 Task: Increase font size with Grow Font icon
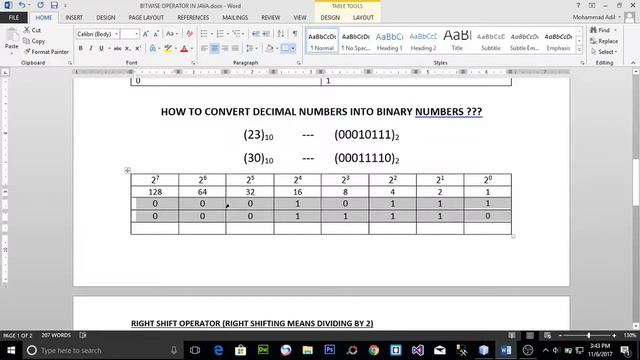coord(146,34)
